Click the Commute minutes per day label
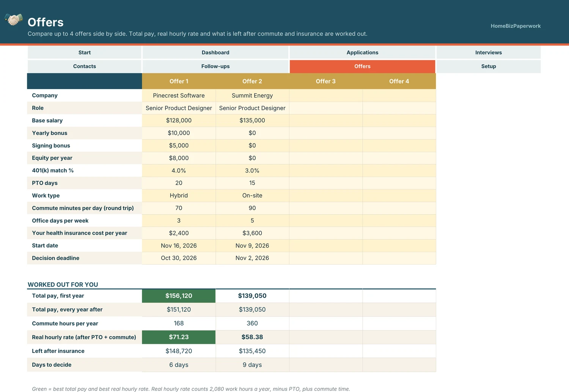The width and height of the screenshot is (569, 392). 83,208
